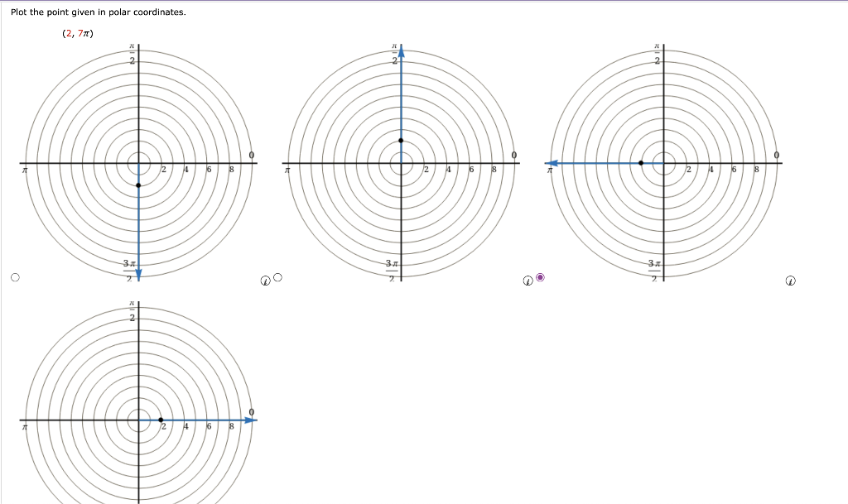Click selected radio button for leftward-arrow graph
Viewport: 848px width, 504px height.
pos(540,277)
